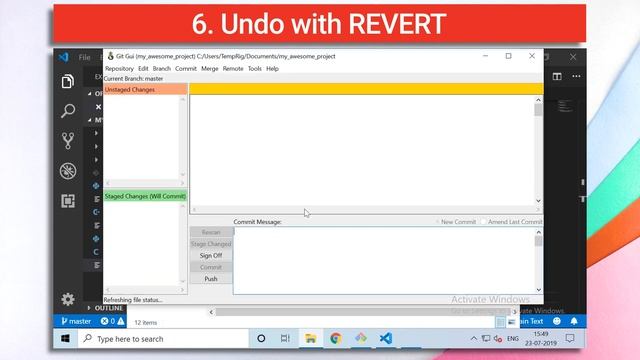Click the Windows Start button
640x360 pixels.
[x=65, y=338]
